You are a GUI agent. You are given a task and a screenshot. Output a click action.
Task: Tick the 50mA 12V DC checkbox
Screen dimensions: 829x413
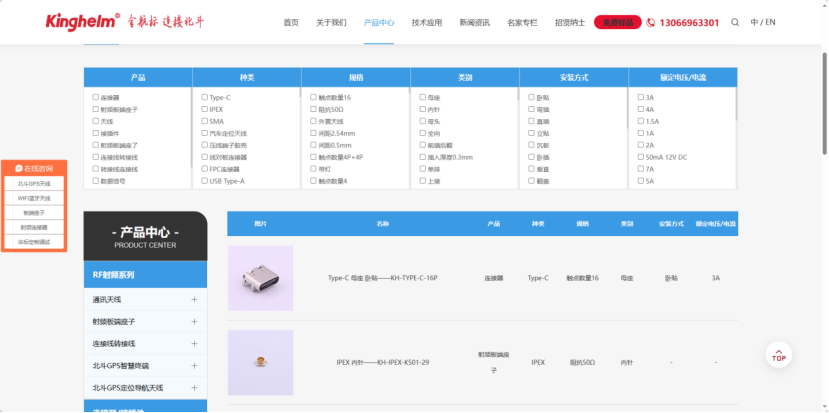coord(641,157)
